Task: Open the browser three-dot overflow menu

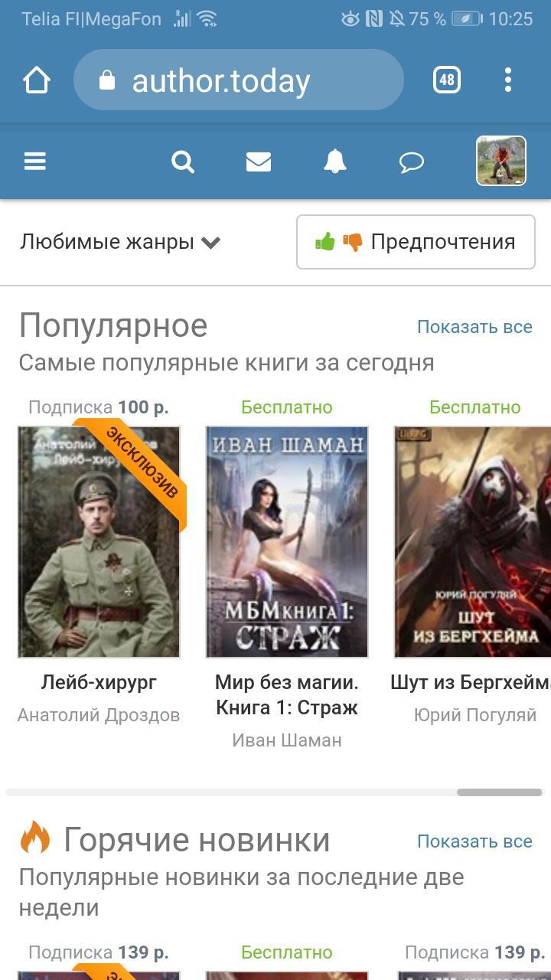Action: click(x=508, y=80)
